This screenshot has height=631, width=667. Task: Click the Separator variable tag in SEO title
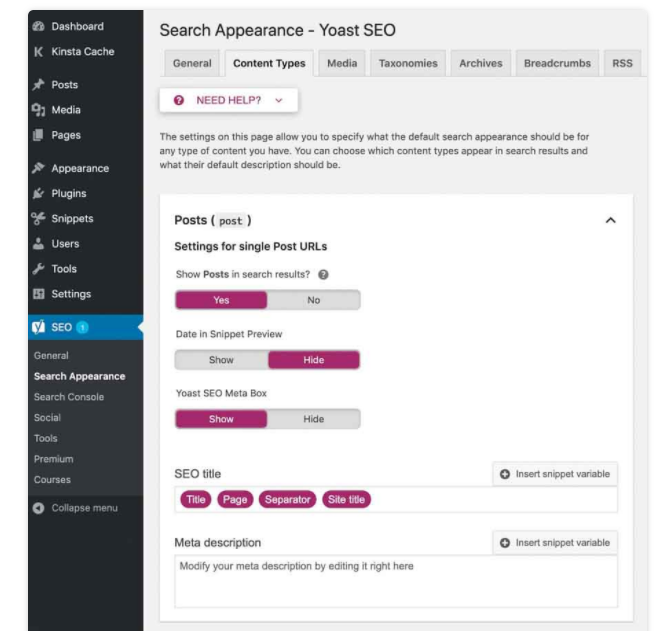pyautogui.click(x=286, y=500)
